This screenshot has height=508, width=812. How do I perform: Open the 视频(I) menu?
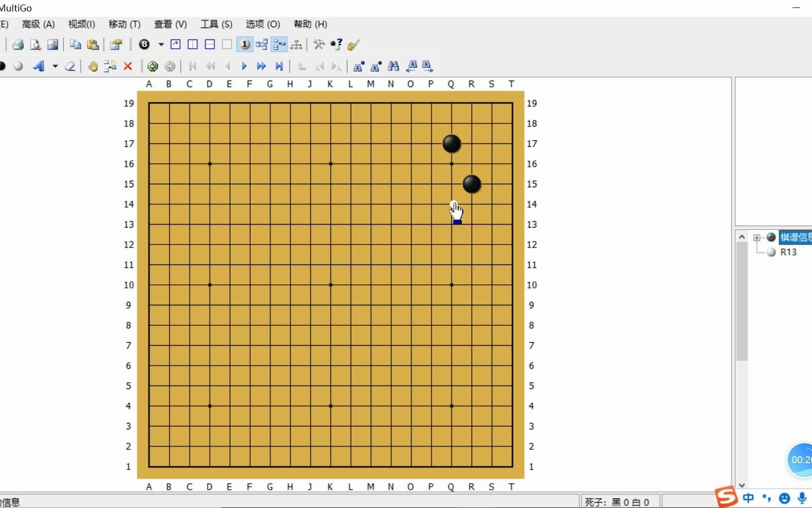pos(82,24)
